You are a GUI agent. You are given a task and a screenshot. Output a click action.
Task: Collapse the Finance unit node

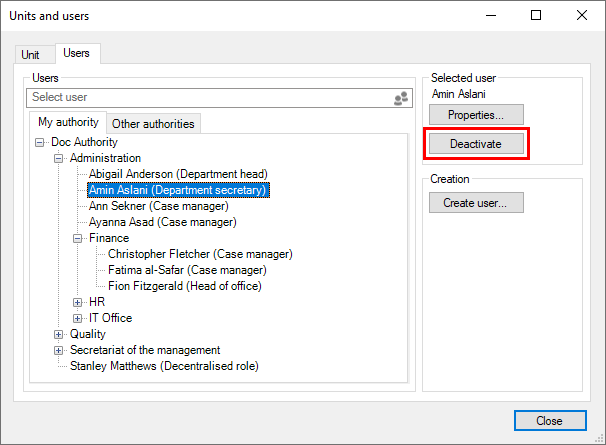pos(78,238)
